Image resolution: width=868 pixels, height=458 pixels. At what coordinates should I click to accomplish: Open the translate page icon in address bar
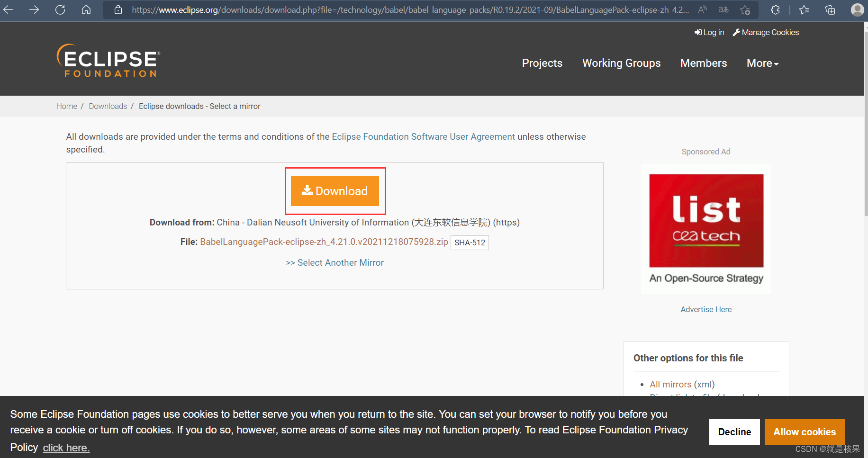[723, 9]
